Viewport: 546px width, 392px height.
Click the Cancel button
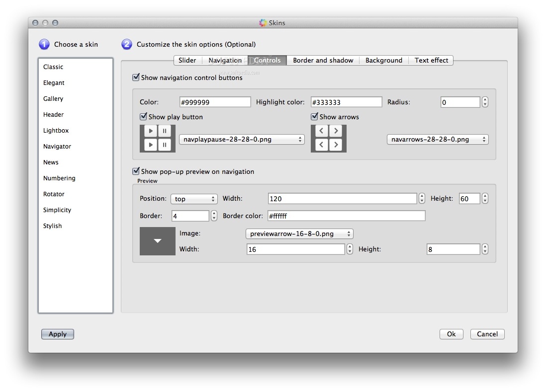click(487, 334)
